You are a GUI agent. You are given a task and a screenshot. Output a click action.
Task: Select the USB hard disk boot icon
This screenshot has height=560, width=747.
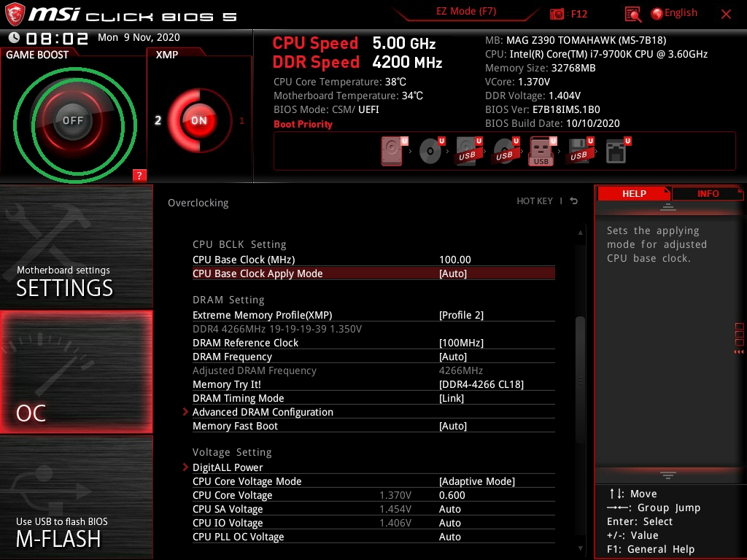pyautogui.click(x=468, y=151)
